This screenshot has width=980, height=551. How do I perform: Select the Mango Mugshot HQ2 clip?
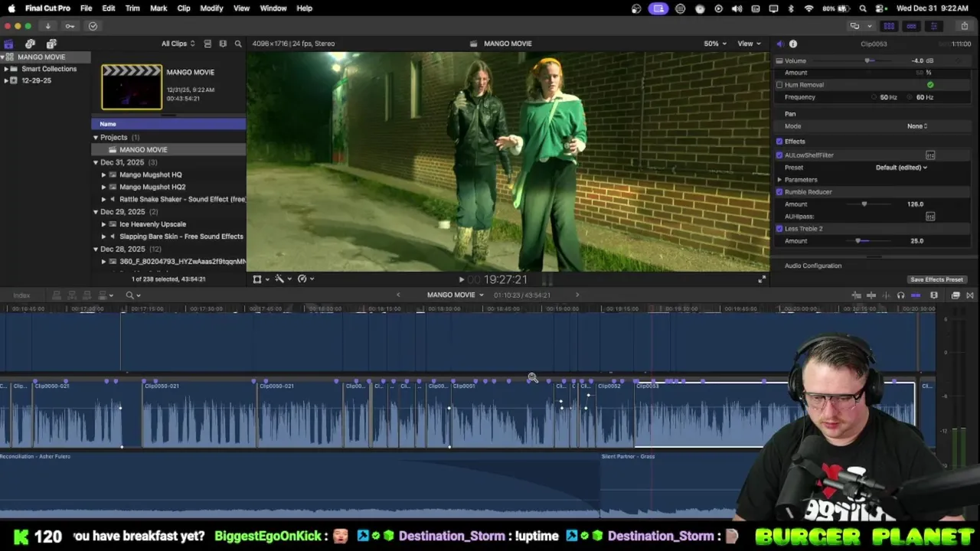152,187
